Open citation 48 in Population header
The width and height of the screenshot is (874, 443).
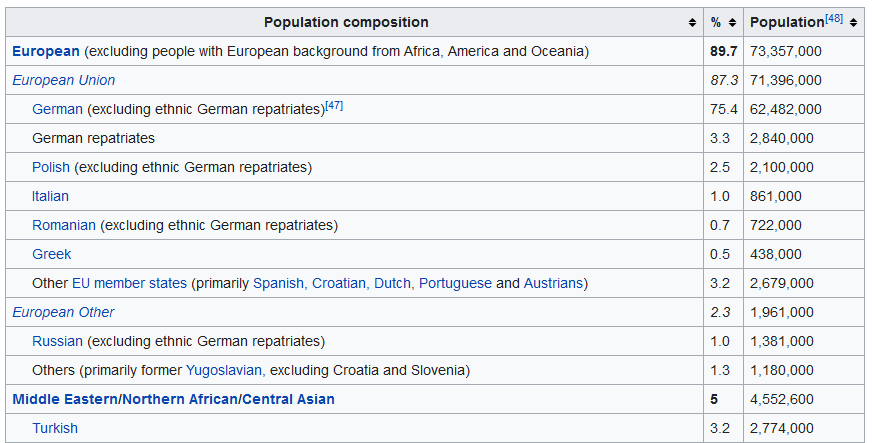834,18
